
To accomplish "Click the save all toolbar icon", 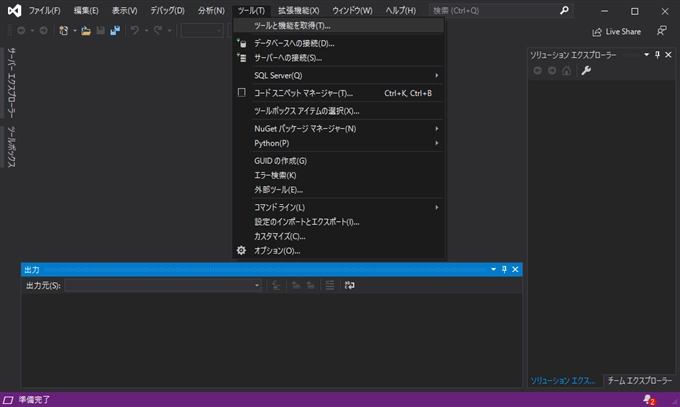I will coord(115,30).
